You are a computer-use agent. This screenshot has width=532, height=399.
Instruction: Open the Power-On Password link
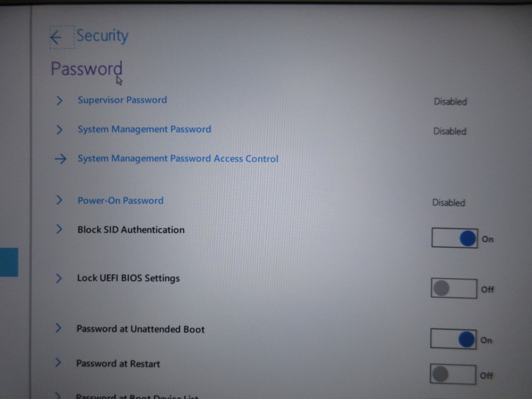(121, 201)
